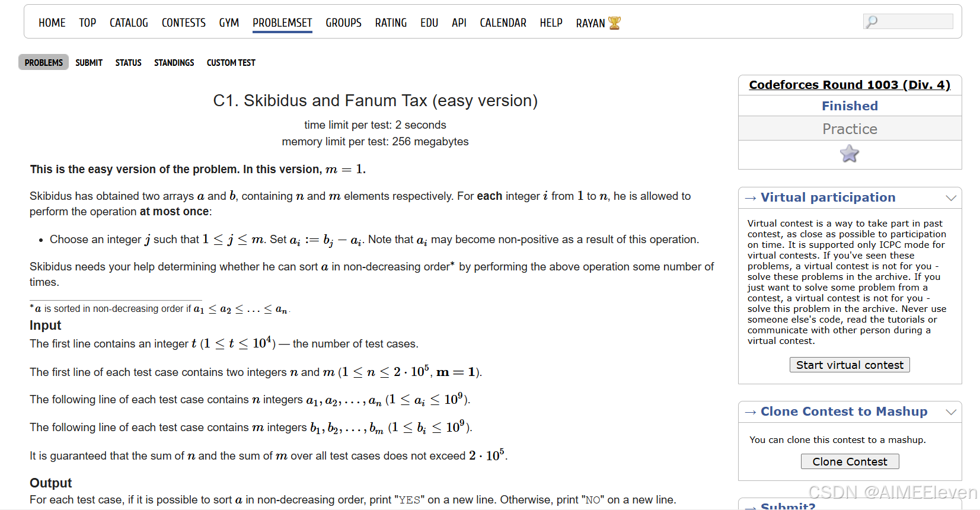Select the PROBLEMS tab

point(44,62)
